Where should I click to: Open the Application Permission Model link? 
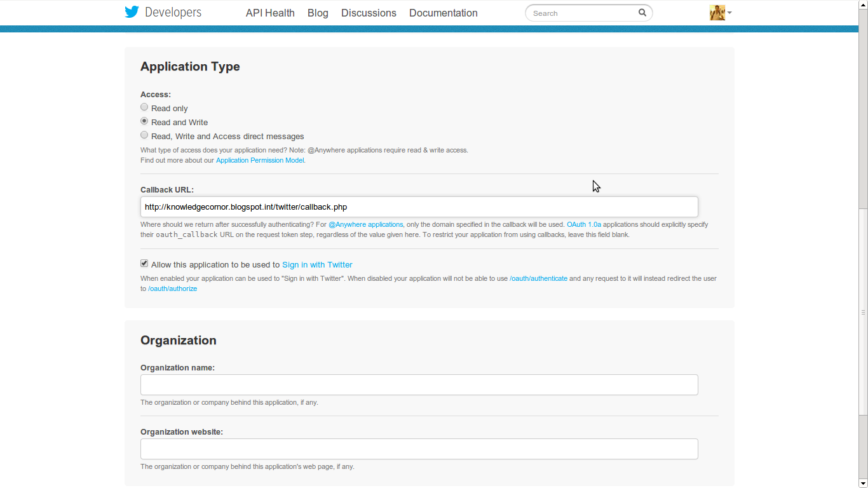[x=260, y=161]
